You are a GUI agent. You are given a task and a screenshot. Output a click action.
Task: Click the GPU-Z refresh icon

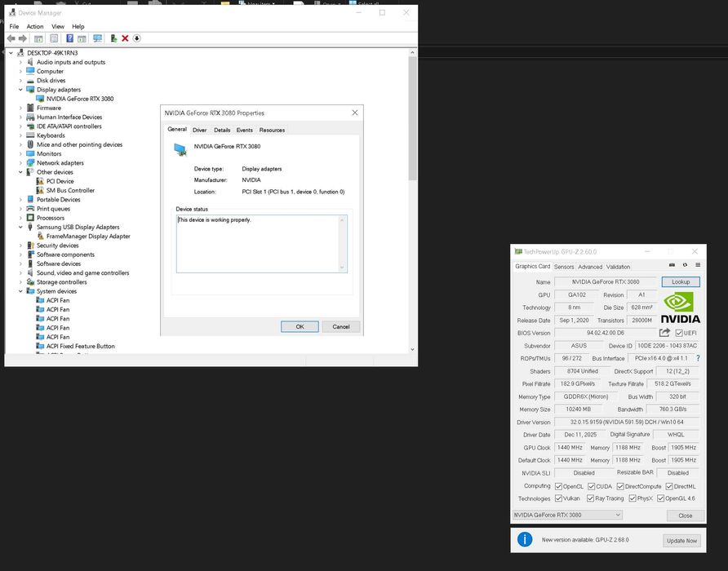pos(685,265)
